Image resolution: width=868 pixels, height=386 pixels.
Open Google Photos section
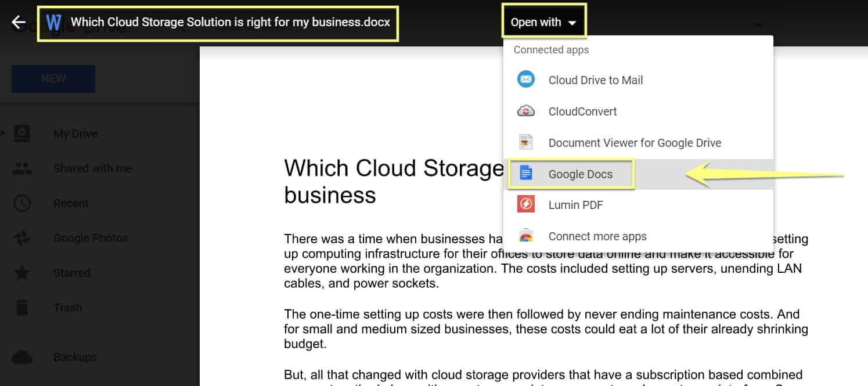(91, 238)
